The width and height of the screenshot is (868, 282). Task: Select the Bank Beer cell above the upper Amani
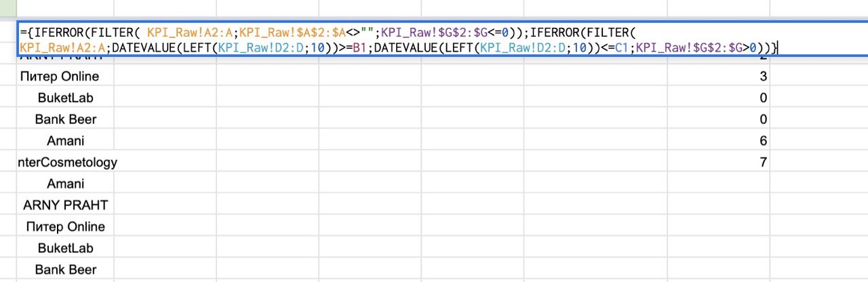click(x=66, y=119)
